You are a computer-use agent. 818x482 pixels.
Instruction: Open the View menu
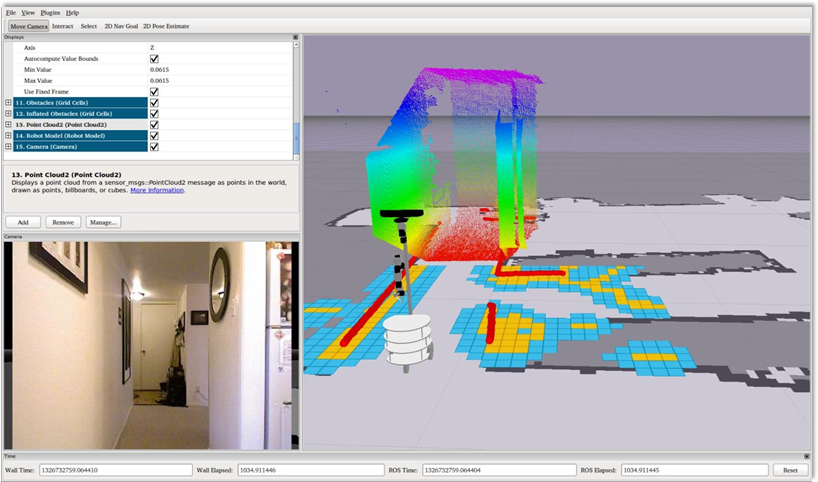click(x=28, y=13)
